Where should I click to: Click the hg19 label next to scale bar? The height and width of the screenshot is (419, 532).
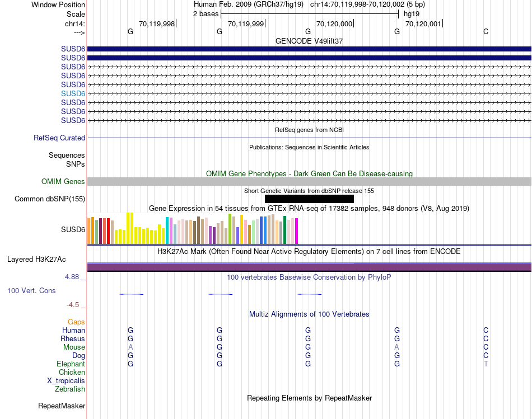coord(411,14)
